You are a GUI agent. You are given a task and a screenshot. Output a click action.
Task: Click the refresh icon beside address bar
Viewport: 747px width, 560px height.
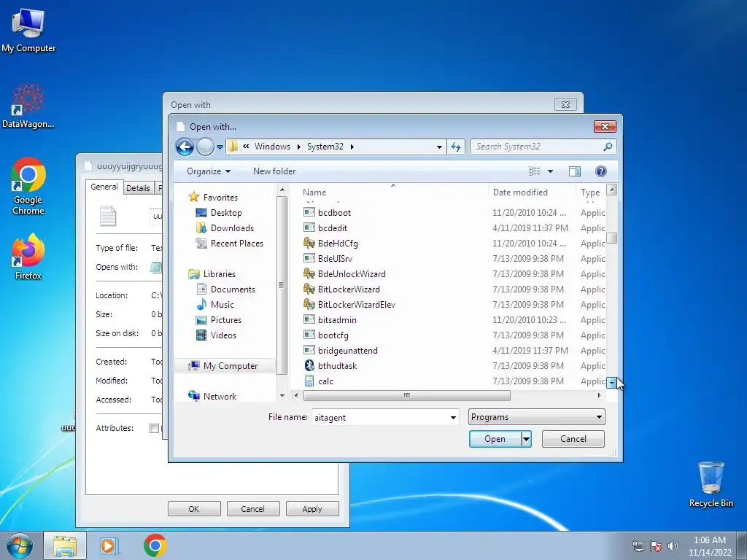456,147
